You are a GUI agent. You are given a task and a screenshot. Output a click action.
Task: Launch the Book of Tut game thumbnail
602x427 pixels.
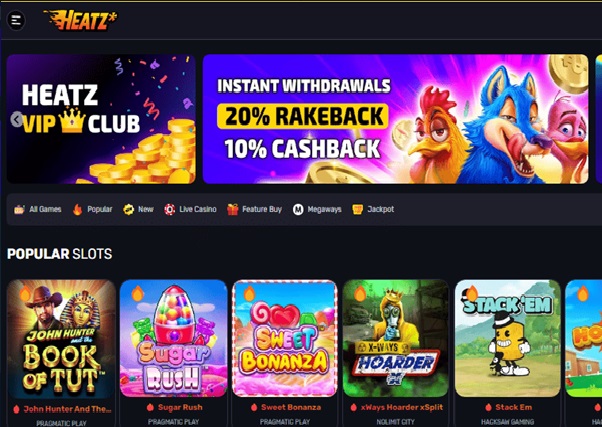[61, 339]
